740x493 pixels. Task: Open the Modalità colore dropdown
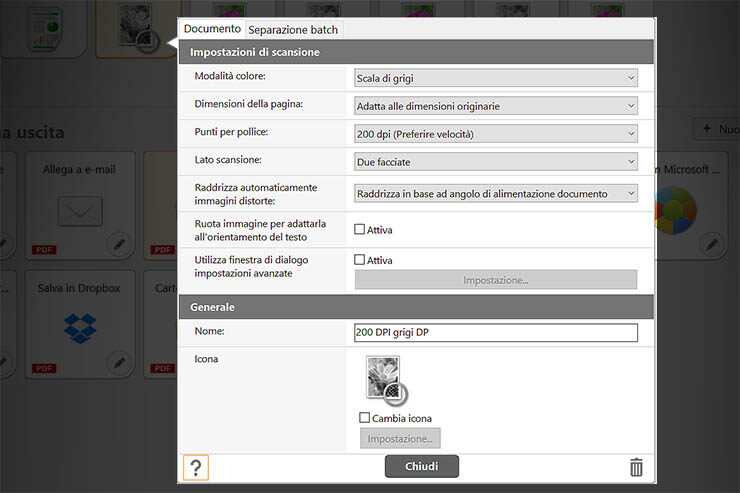496,77
